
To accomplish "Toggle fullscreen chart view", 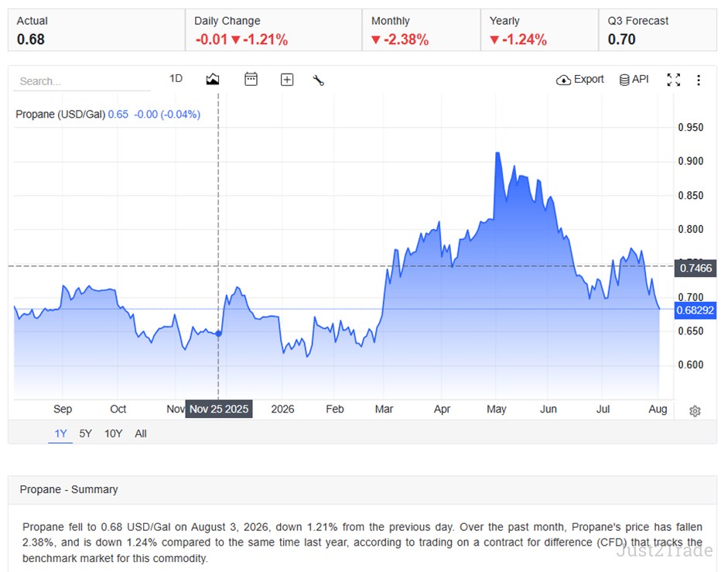I will point(674,80).
